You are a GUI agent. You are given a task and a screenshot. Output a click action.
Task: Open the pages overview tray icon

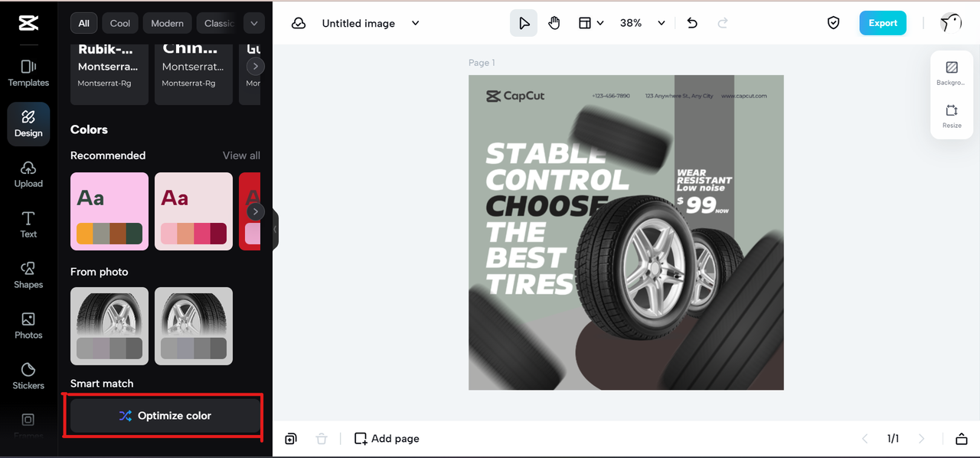pos(962,439)
